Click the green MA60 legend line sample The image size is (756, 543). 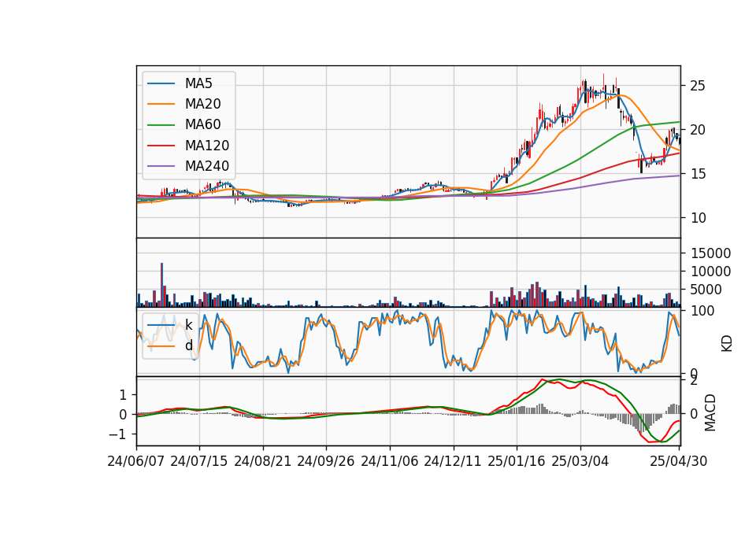(161, 125)
